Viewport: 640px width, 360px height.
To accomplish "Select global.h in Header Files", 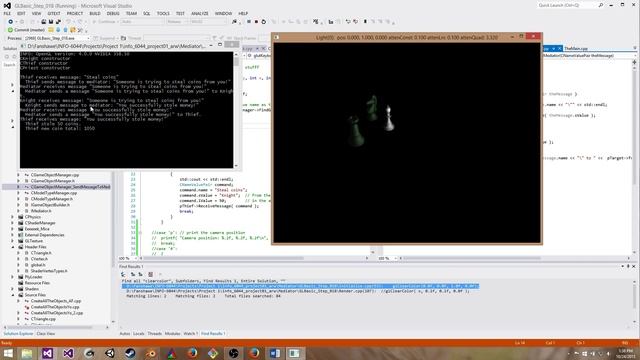I will (x=38, y=265).
